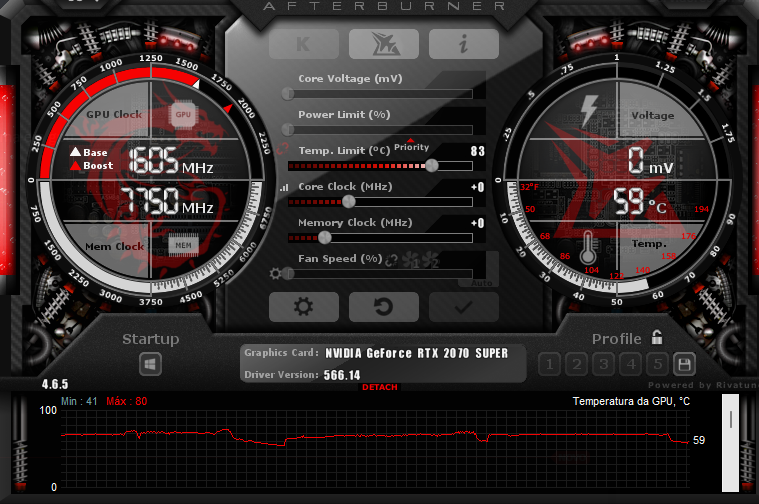Click the Startup label
Viewport: 759px width, 504px height.
(151, 339)
